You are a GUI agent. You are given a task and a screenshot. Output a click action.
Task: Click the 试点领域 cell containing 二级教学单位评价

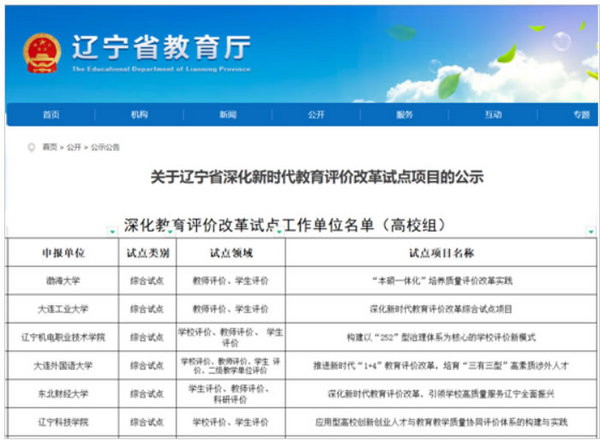230,366
